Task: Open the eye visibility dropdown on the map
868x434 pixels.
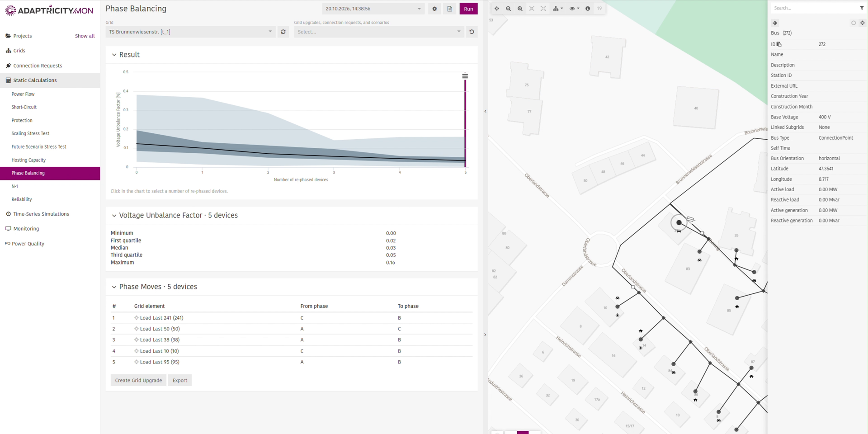Action: point(574,9)
